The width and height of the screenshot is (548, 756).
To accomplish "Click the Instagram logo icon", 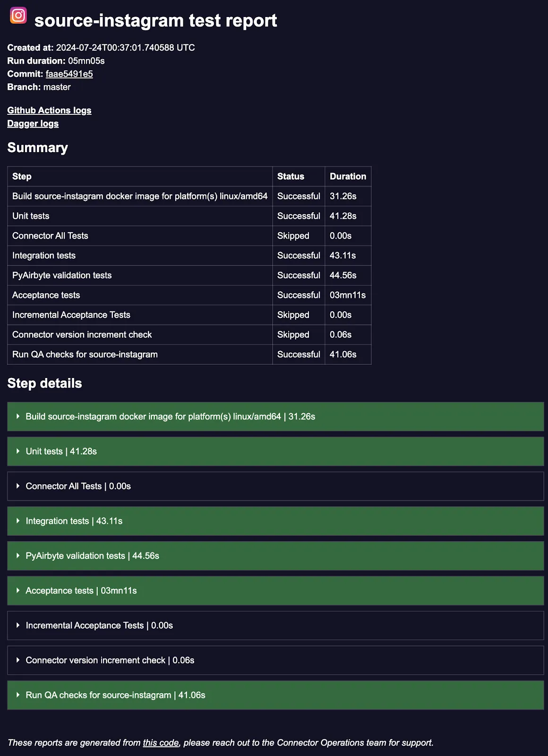I will (18, 16).
